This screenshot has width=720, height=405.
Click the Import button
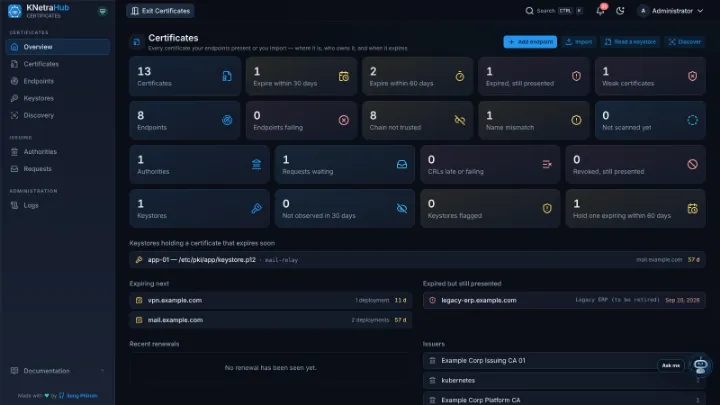coord(579,42)
